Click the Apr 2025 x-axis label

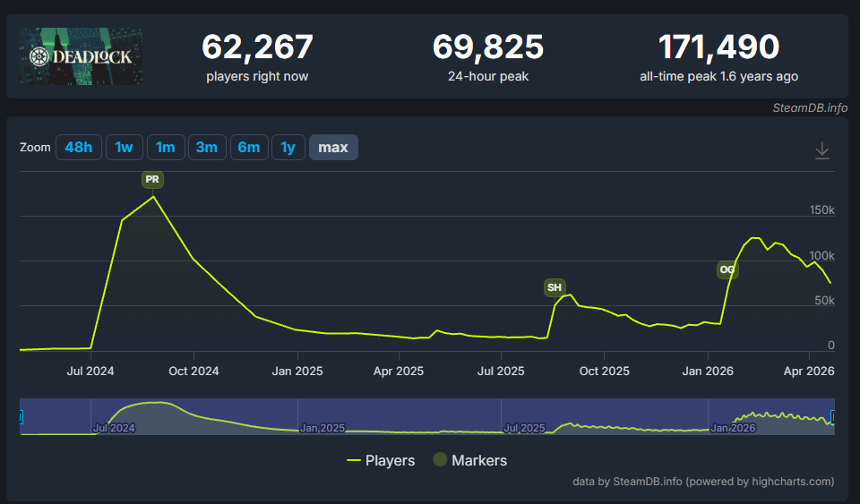(x=399, y=371)
